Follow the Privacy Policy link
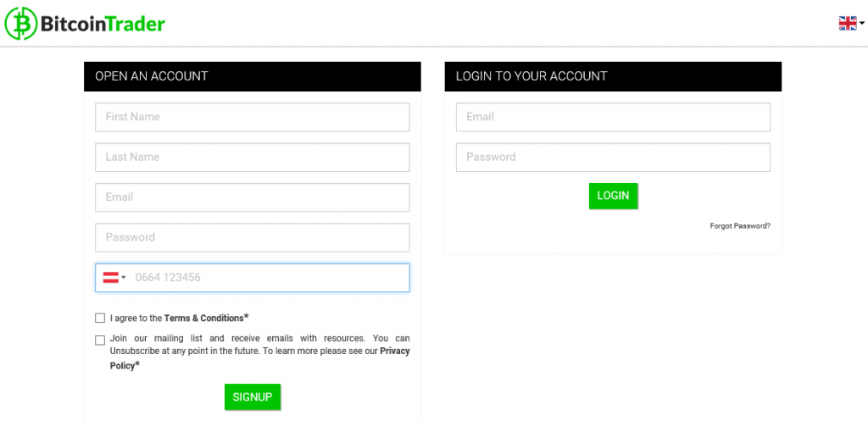 (394, 351)
